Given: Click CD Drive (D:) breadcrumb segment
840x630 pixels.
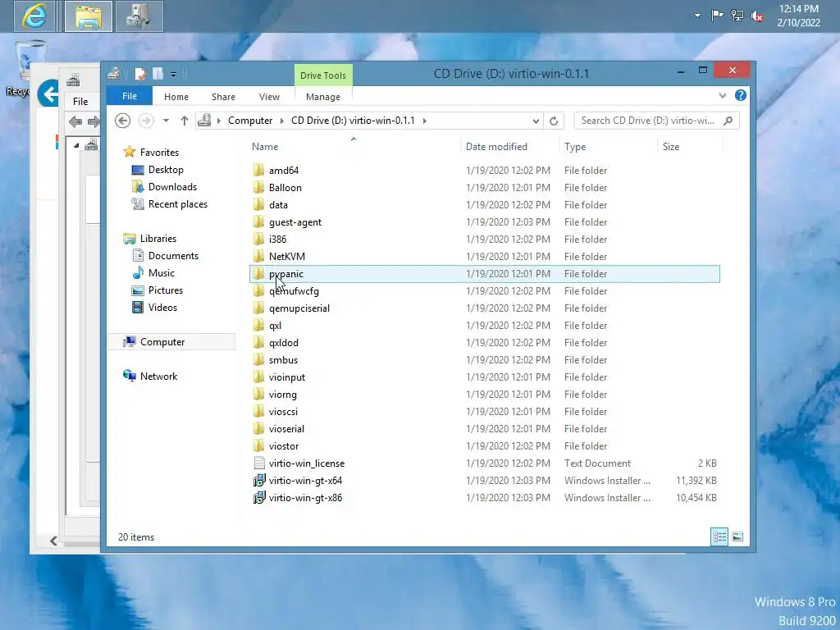Looking at the screenshot, I should (x=353, y=121).
